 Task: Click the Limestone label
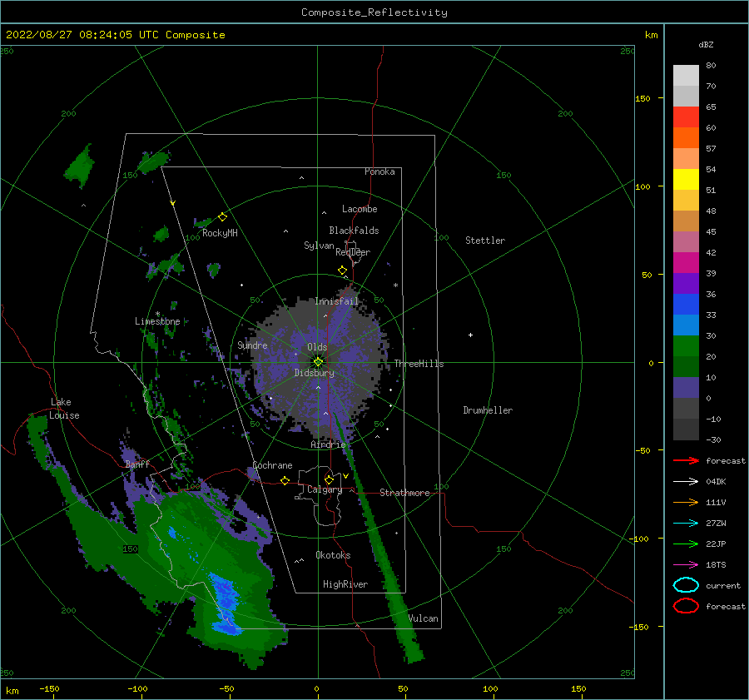[157, 321]
